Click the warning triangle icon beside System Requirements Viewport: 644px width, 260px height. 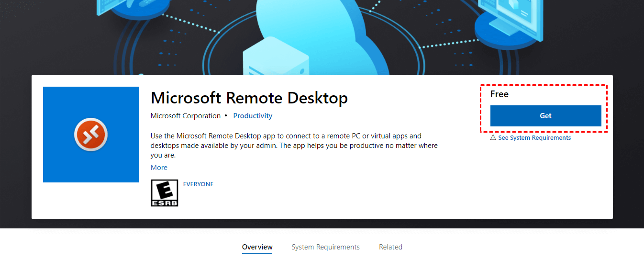pos(493,137)
